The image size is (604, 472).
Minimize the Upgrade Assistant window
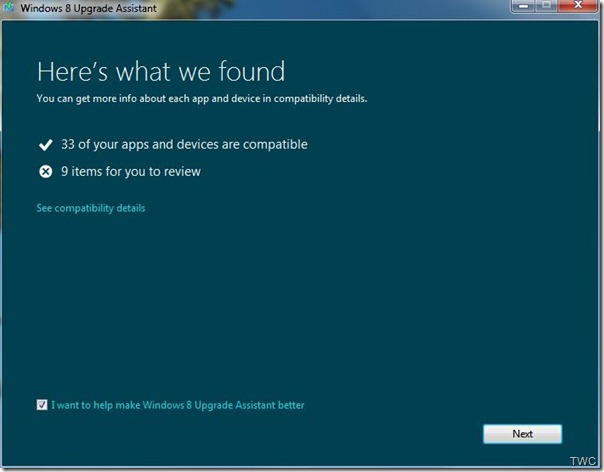523,6
